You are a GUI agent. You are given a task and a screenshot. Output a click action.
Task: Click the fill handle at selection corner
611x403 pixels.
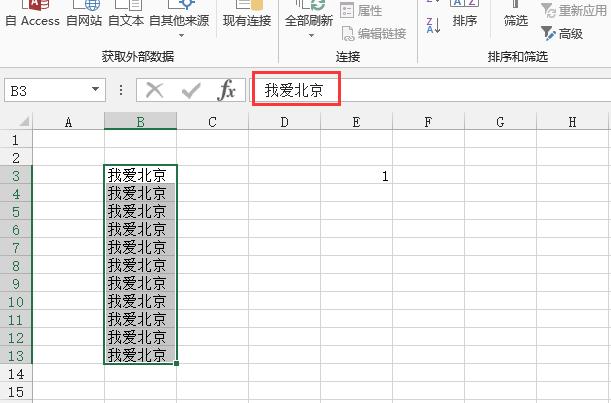point(177,363)
